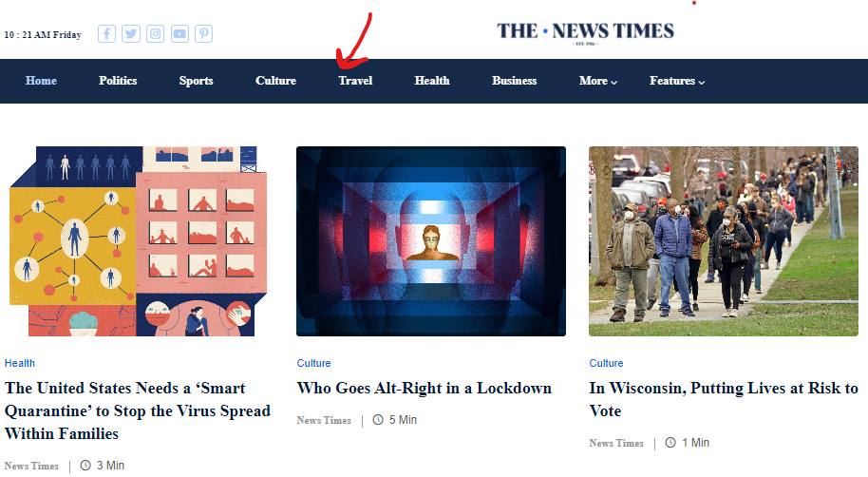Image resolution: width=868 pixels, height=477 pixels.
Task: Open the Twitter social icon
Action: [x=131, y=34]
